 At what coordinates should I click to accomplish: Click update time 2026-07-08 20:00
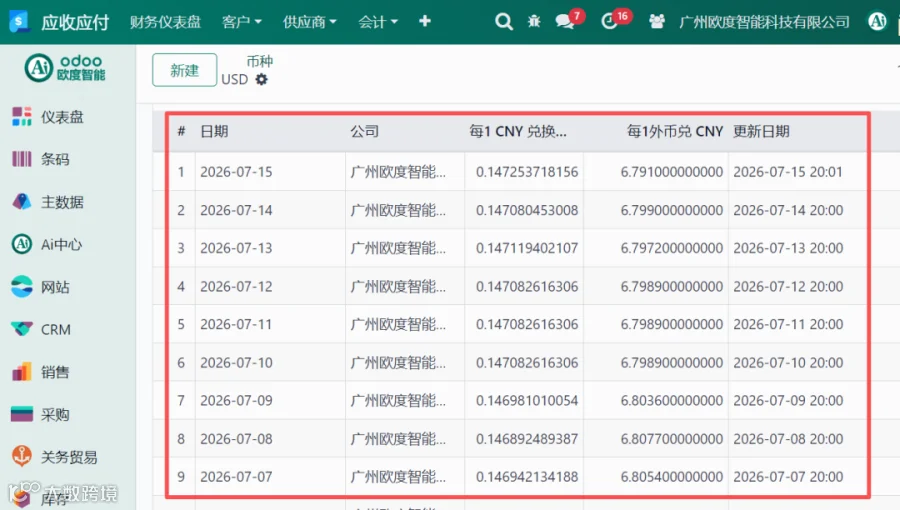(788, 439)
